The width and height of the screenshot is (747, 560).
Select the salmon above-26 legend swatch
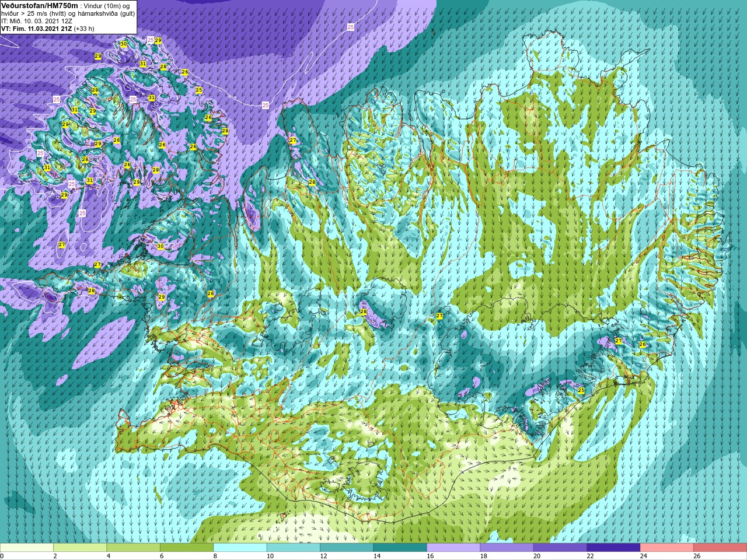pyautogui.click(x=720, y=548)
